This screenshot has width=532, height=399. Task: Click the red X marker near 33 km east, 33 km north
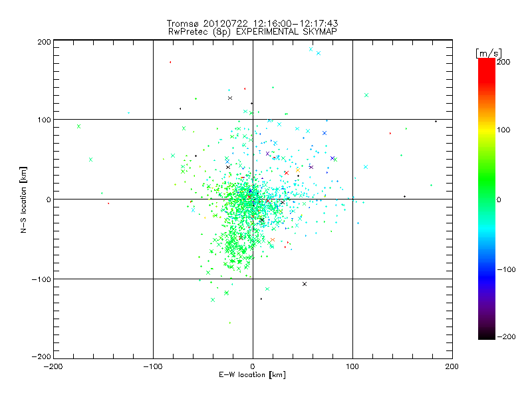[287, 173]
